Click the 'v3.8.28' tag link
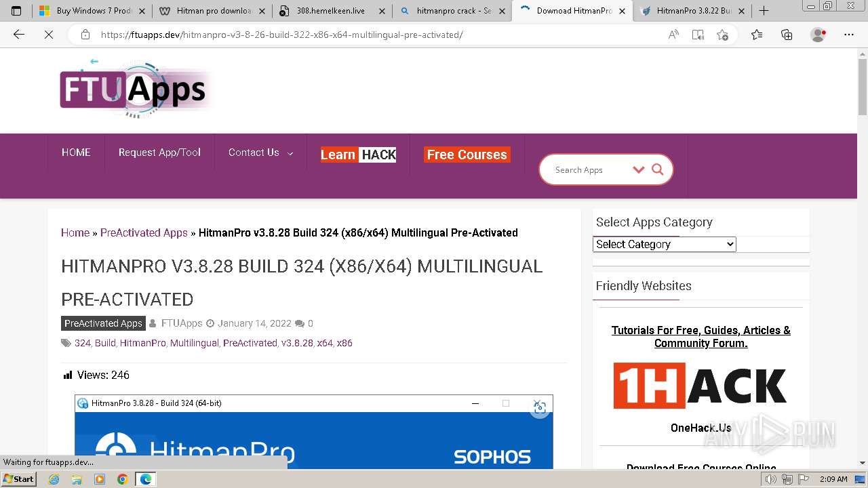The height and width of the screenshot is (488, 868). [297, 343]
